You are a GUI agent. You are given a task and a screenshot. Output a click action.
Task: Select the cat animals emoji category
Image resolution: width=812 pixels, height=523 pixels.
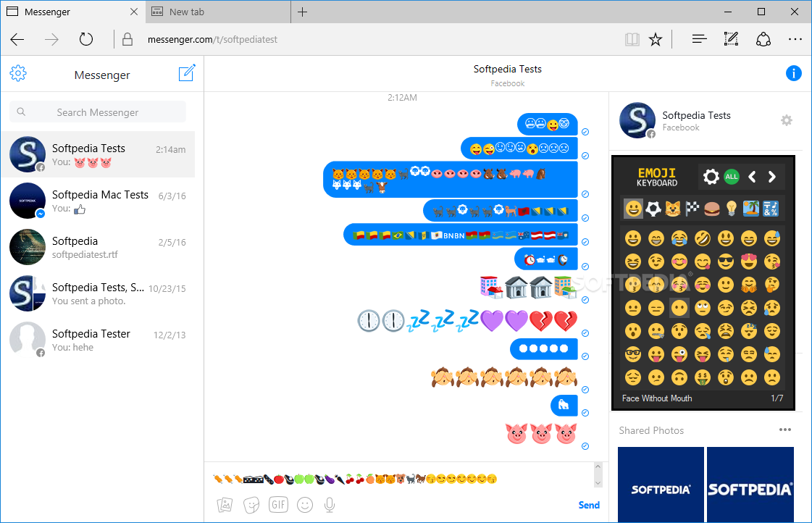(x=673, y=209)
